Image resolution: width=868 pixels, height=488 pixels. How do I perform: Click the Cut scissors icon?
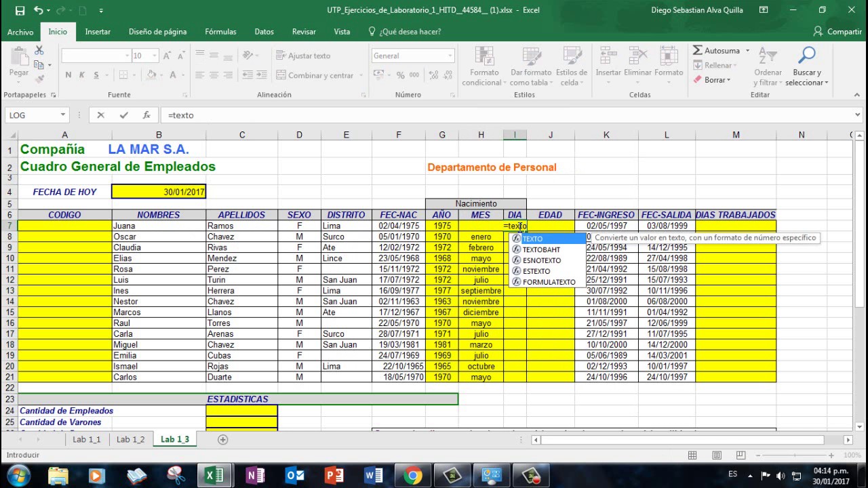coord(39,51)
